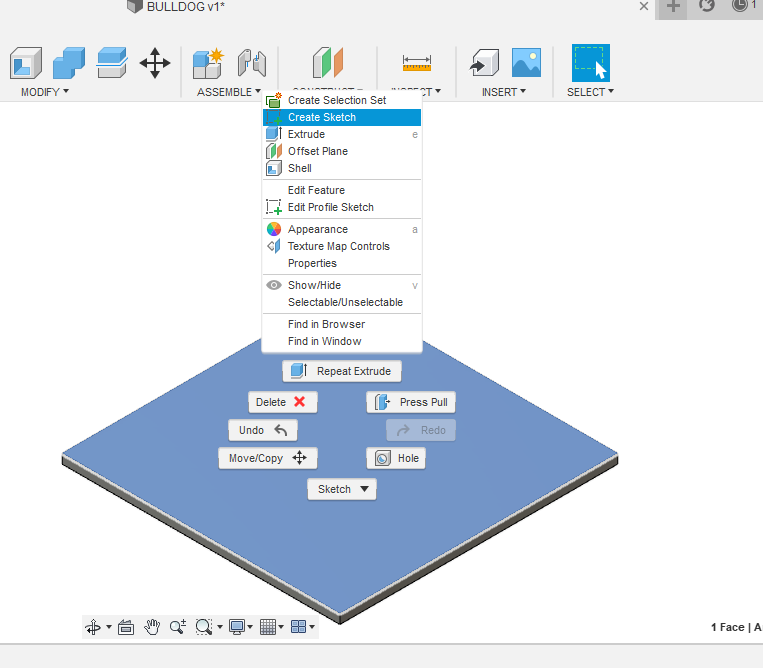
Task: Choose Create Selection Set from context menu
Action: [x=342, y=100]
